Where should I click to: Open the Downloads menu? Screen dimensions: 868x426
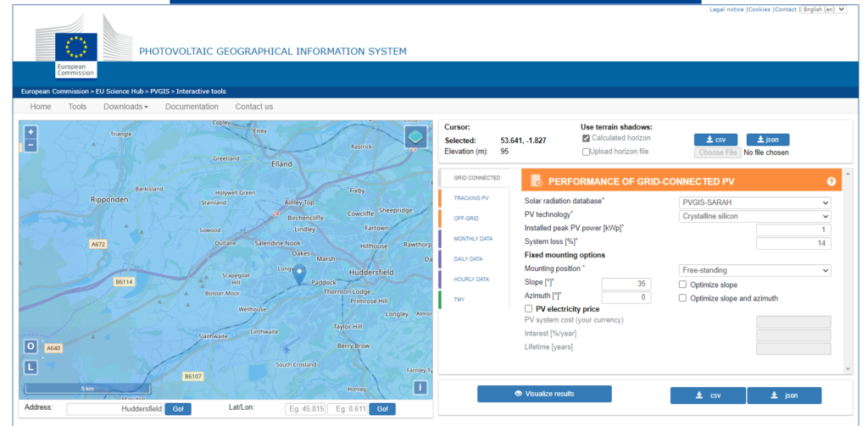(x=125, y=107)
